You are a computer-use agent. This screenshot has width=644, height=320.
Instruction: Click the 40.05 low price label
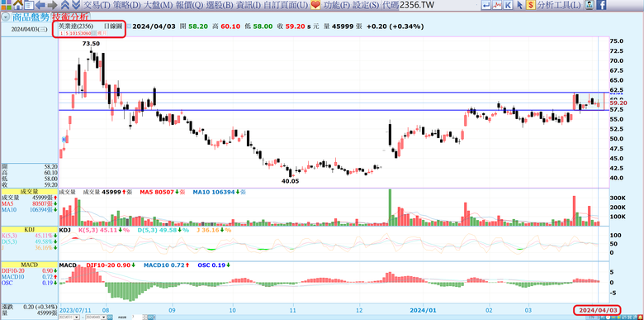click(291, 180)
